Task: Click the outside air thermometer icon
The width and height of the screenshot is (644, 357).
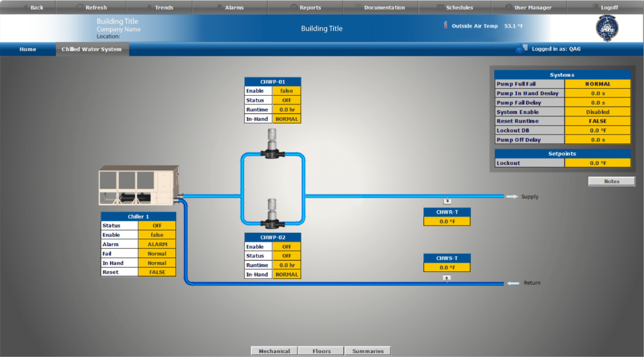Action: click(x=446, y=25)
